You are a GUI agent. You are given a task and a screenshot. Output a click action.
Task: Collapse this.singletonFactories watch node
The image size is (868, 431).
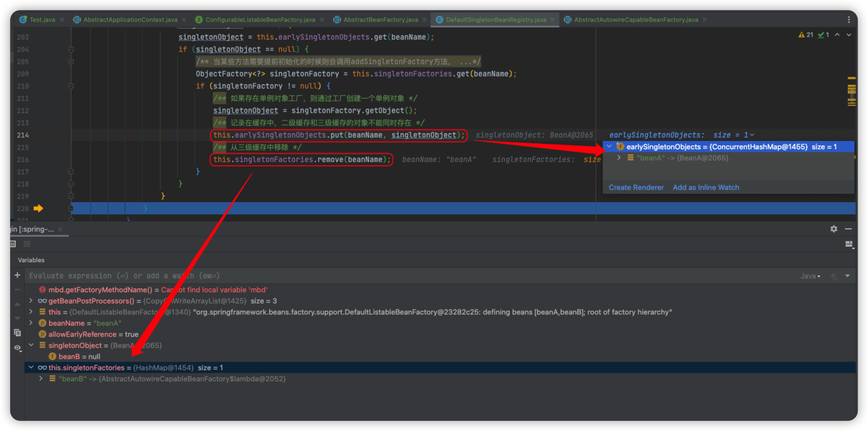tap(31, 368)
